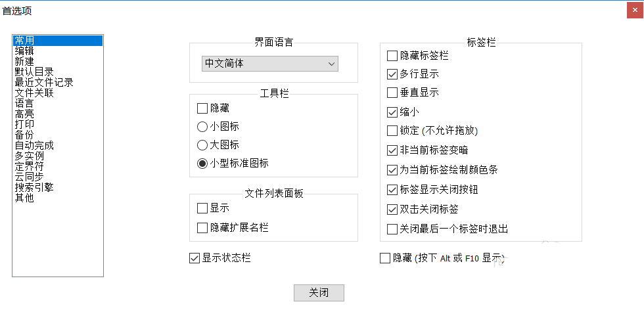
Task: Choose 小型标准图标 radio option
Action: click(202, 163)
